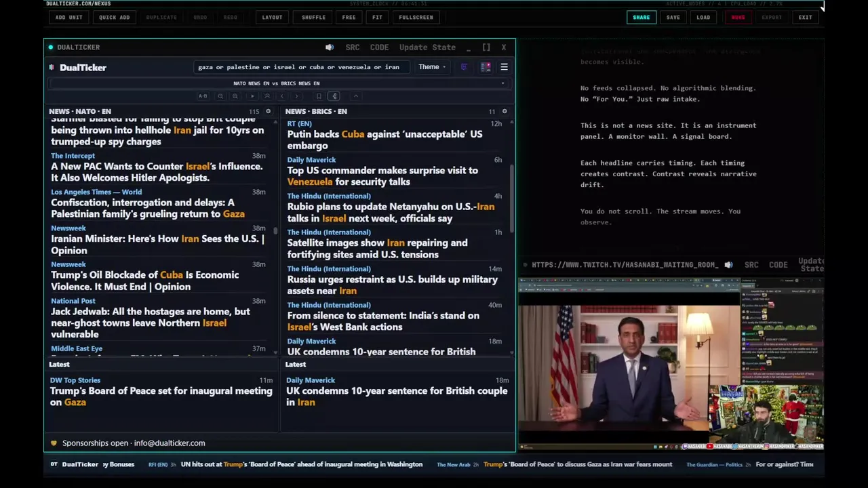This screenshot has height=488, width=868.
Task: Open Top US commander visits Venezuela headline
Action: click(382, 176)
